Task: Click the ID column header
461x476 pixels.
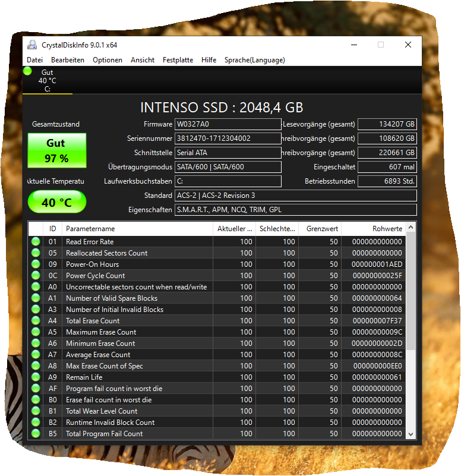Action: (52, 229)
